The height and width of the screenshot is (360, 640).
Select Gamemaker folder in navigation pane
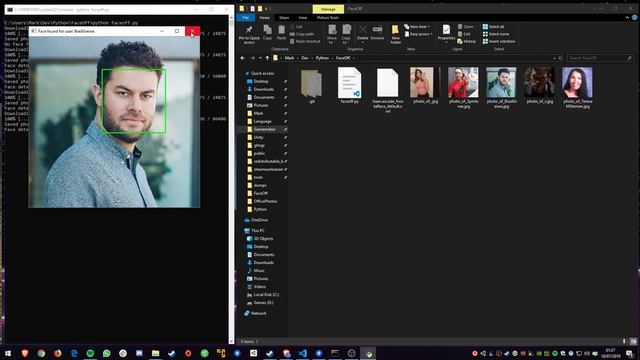pos(264,129)
